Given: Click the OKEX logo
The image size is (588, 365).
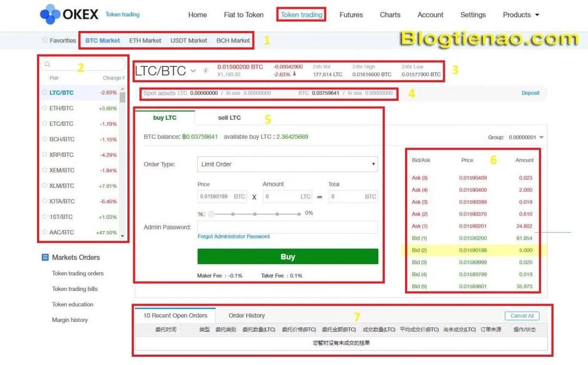Looking at the screenshot, I should tap(69, 14).
